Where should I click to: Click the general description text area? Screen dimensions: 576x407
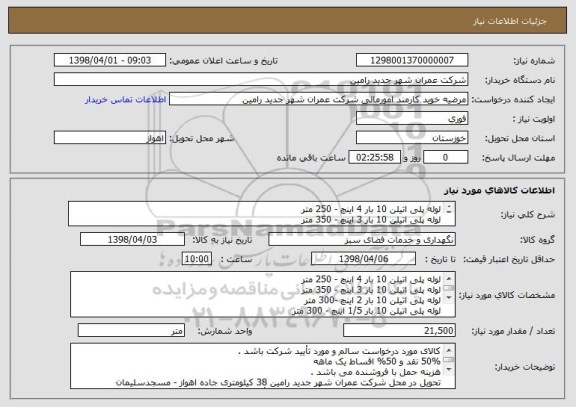pos(262,214)
